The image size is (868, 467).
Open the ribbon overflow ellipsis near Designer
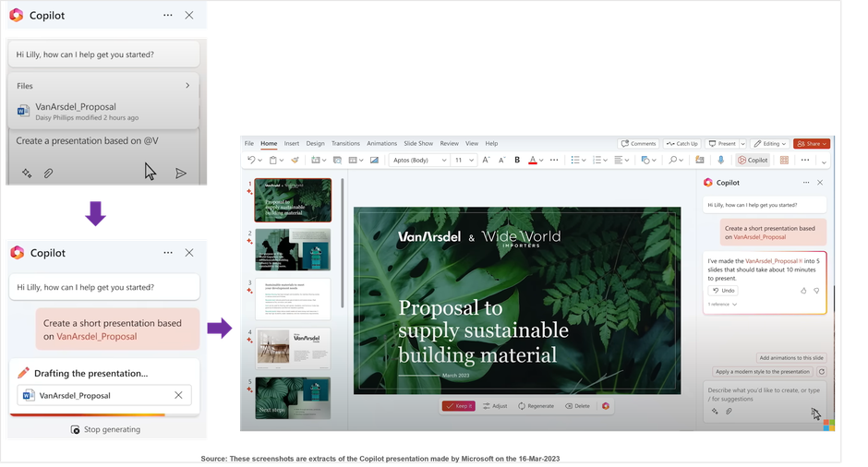805,160
